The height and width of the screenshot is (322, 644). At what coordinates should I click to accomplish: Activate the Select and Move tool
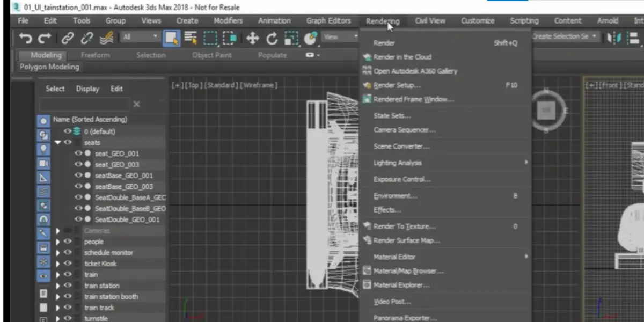click(x=252, y=38)
